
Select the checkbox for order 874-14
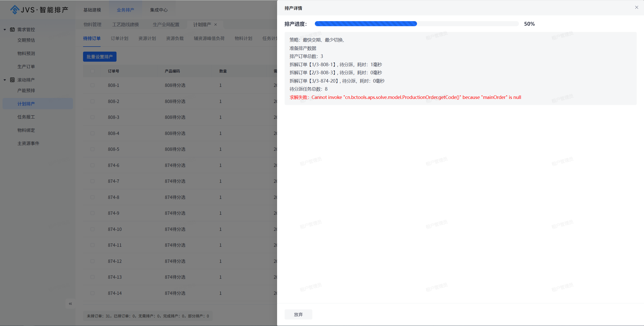pyautogui.click(x=92, y=293)
